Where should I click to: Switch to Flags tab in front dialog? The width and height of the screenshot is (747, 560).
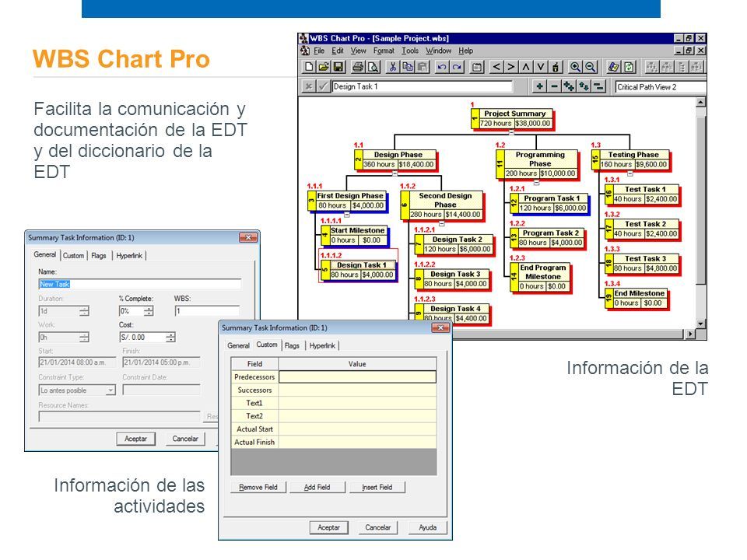tap(292, 345)
